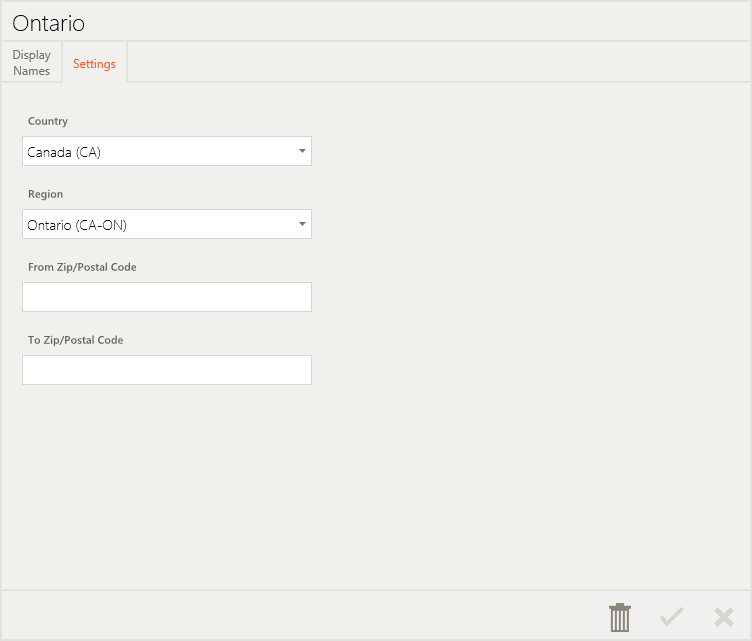Expand the Country dropdown arrow

coord(302,152)
